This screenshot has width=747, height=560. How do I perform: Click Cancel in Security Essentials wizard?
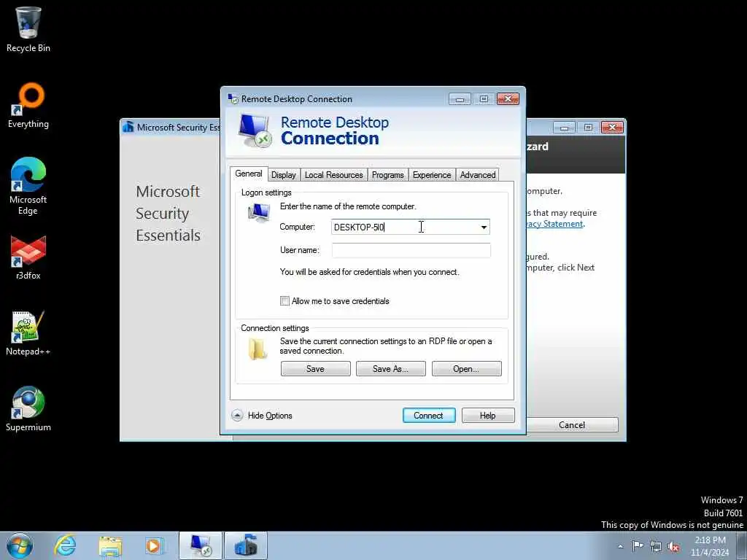[x=572, y=425]
